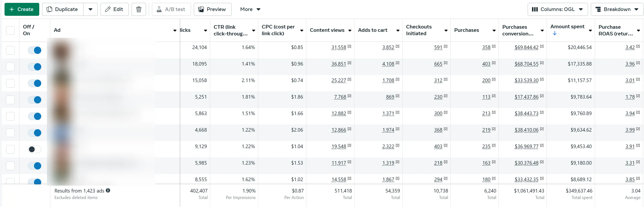Open the Breakdown dropdown

point(616,9)
